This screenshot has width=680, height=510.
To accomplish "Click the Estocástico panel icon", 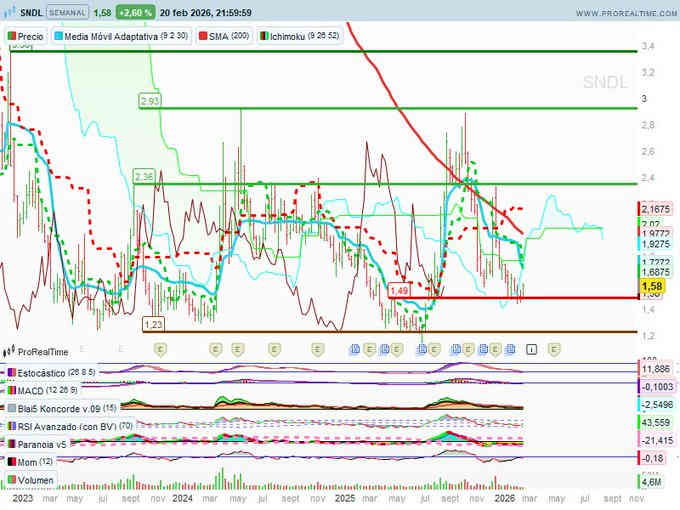I will point(11,372).
